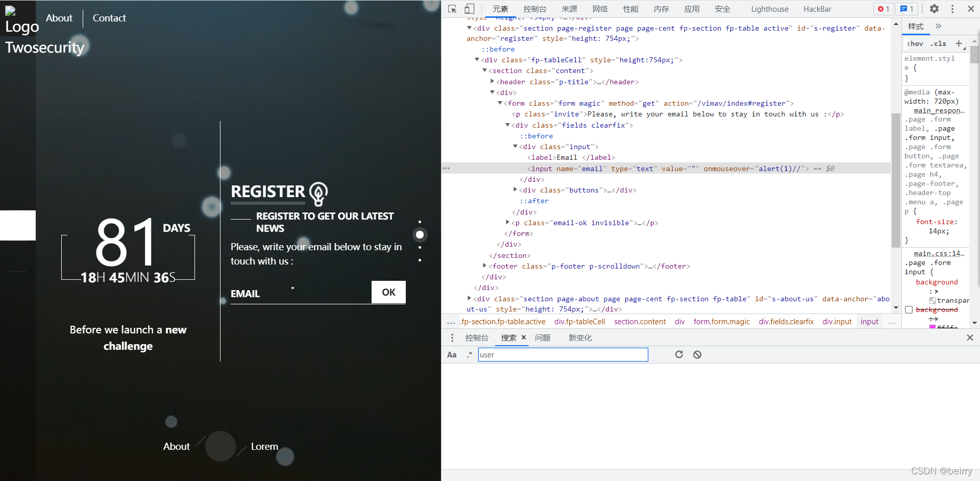980x481 pixels.
Task: Click the pink color swatch in styles
Action: [x=933, y=327]
